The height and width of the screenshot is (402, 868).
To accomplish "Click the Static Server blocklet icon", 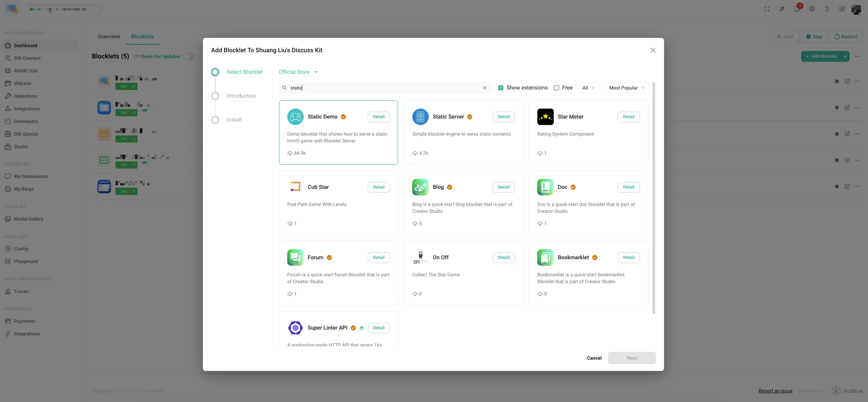I will coord(420,117).
